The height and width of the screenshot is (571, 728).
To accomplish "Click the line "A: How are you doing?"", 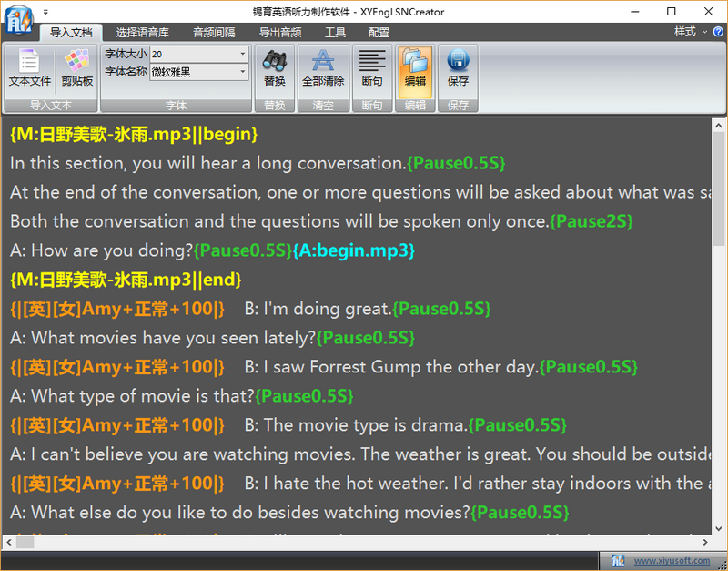I will point(101,250).
